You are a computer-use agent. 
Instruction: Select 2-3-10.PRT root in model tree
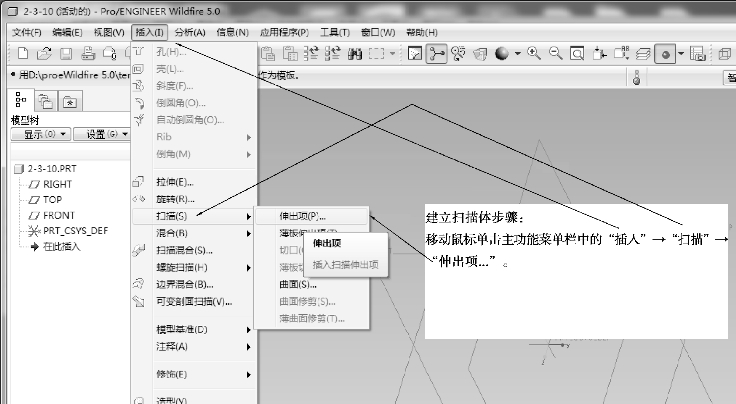pos(46,169)
